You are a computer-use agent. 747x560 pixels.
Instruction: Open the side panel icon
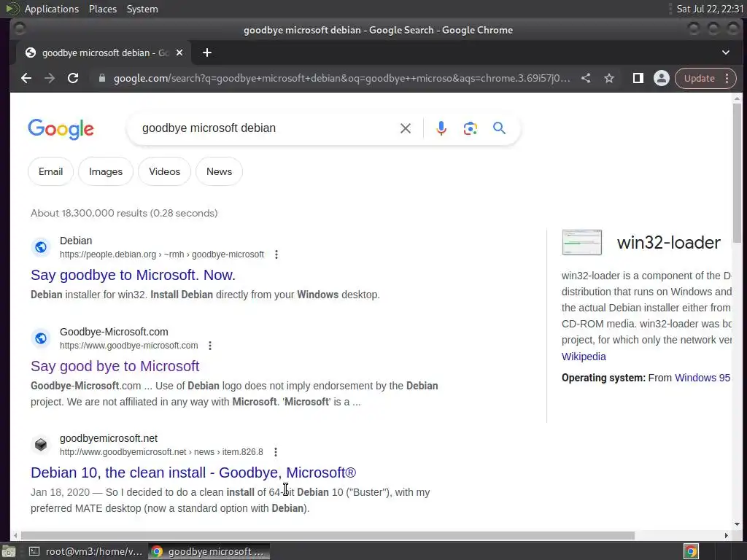[638, 78]
